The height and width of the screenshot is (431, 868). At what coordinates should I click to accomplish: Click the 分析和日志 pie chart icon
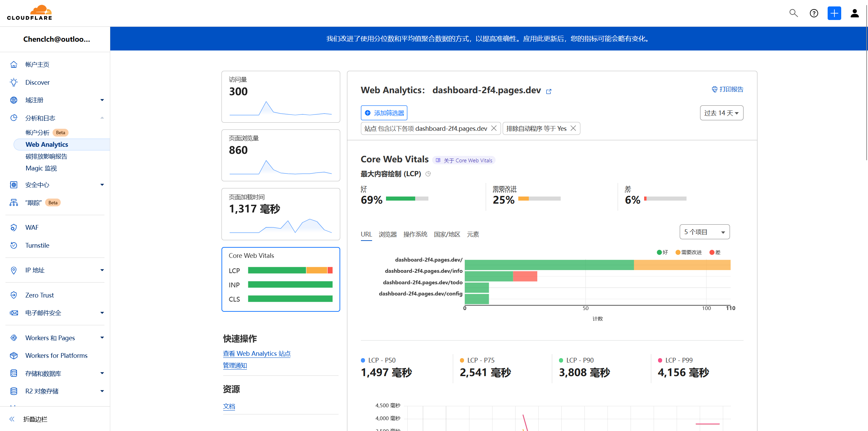point(14,118)
